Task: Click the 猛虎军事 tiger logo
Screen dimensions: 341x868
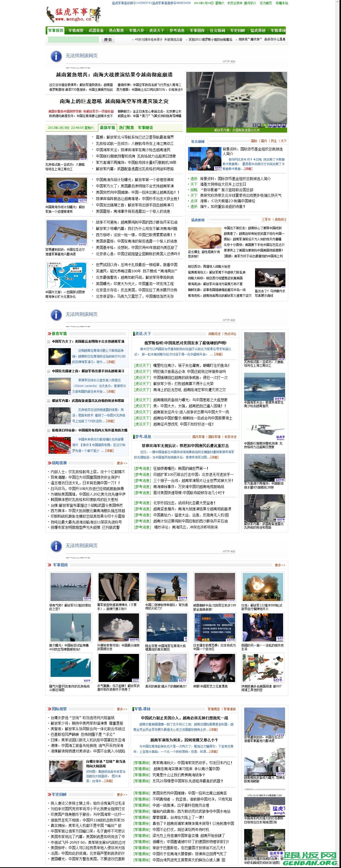Action: (x=73, y=15)
